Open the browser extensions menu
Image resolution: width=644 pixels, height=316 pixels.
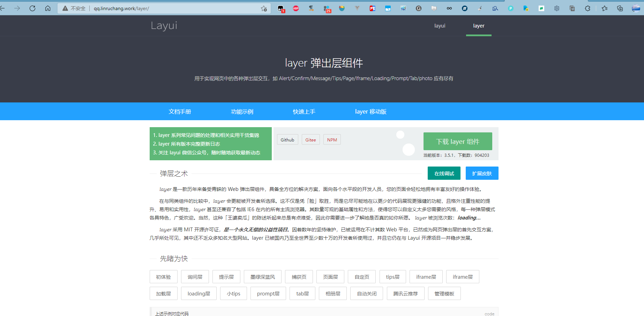tap(588, 8)
